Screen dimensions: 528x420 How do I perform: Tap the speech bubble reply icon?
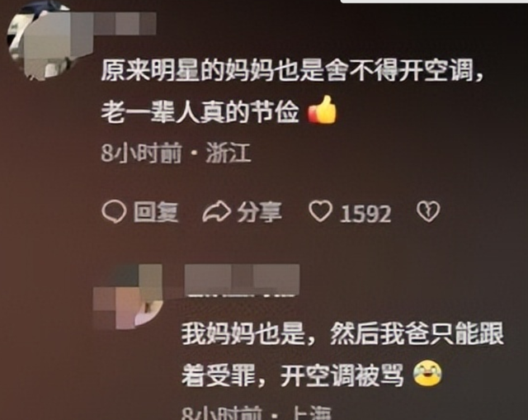114,212
